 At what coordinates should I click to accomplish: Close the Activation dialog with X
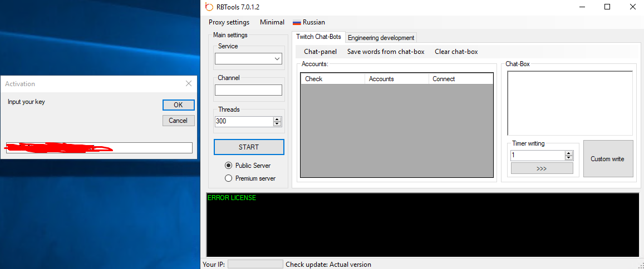point(189,84)
